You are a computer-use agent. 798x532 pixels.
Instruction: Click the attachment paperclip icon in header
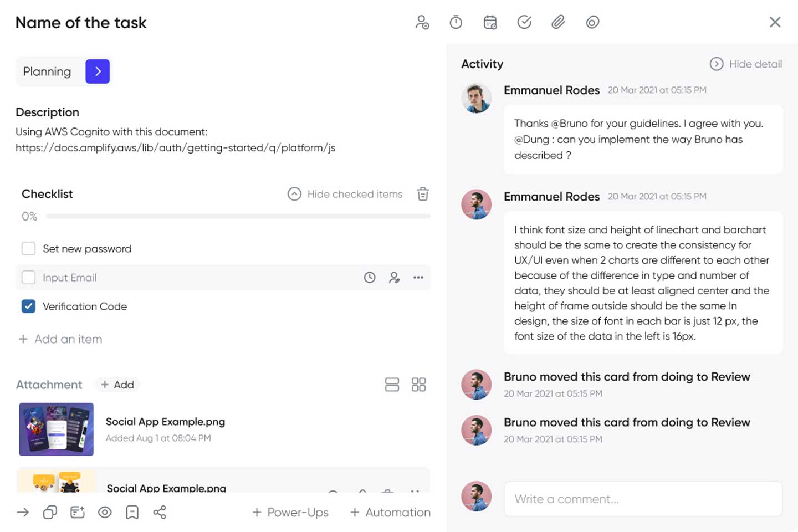(x=558, y=22)
